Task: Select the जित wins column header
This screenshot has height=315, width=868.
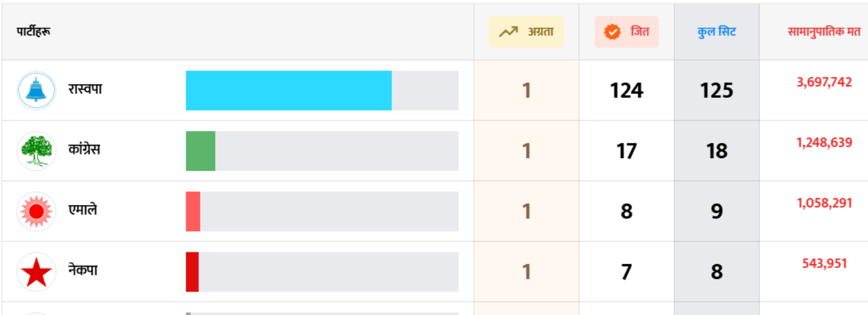Action: [639, 32]
